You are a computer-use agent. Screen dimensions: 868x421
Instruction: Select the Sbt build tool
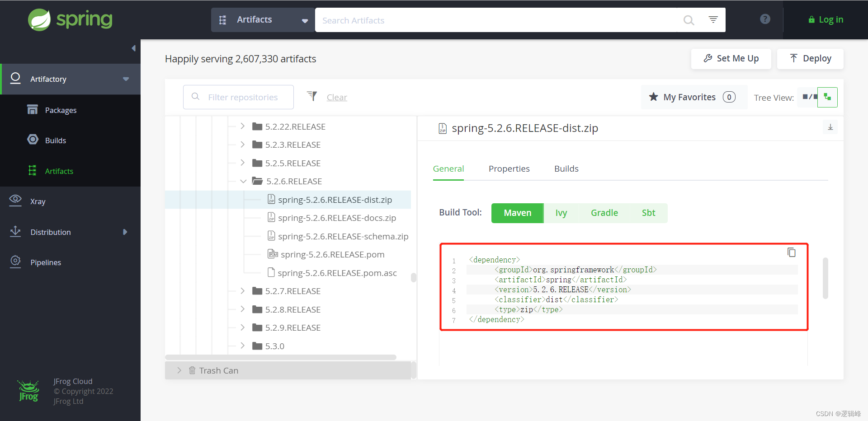click(648, 213)
